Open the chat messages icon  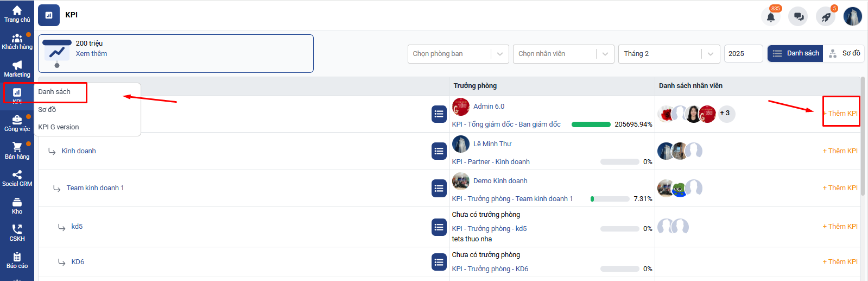tap(798, 17)
